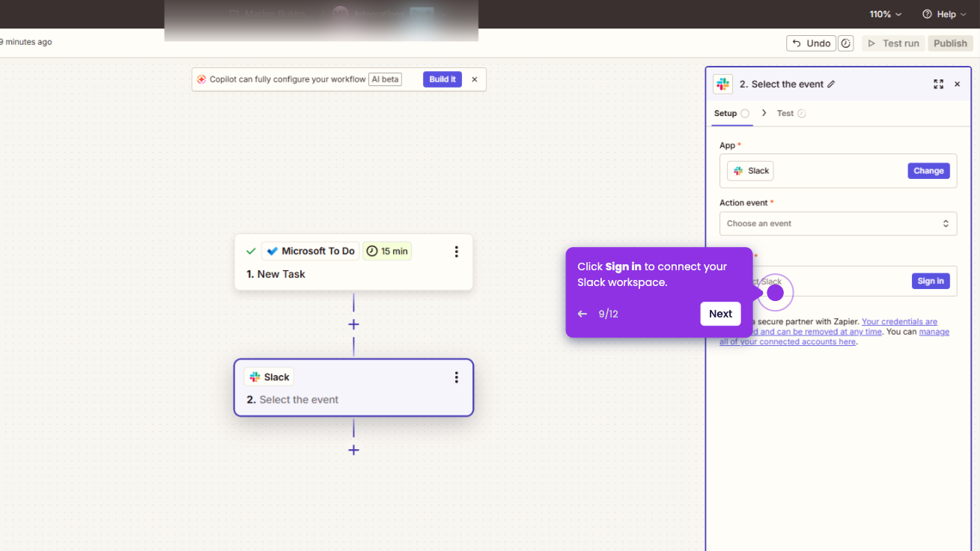Expand the side panel to fullscreen
The image size is (980, 551).
(938, 85)
